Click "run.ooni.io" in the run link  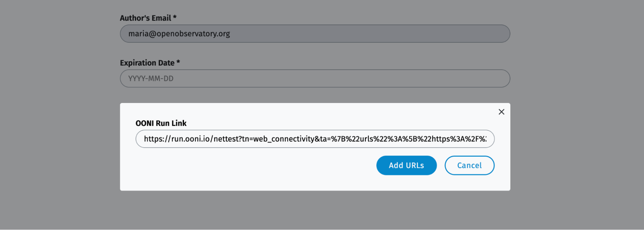pyautogui.click(x=190, y=139)
